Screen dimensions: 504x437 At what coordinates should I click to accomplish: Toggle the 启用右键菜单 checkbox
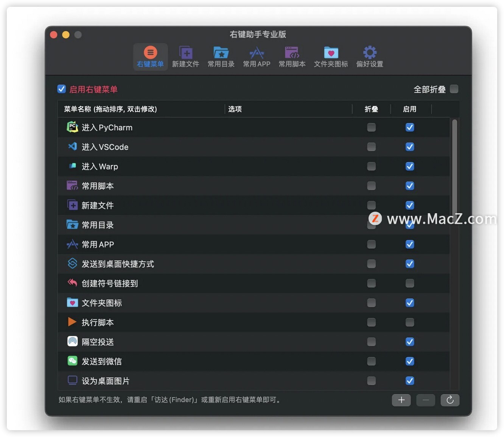click(61, 89)
